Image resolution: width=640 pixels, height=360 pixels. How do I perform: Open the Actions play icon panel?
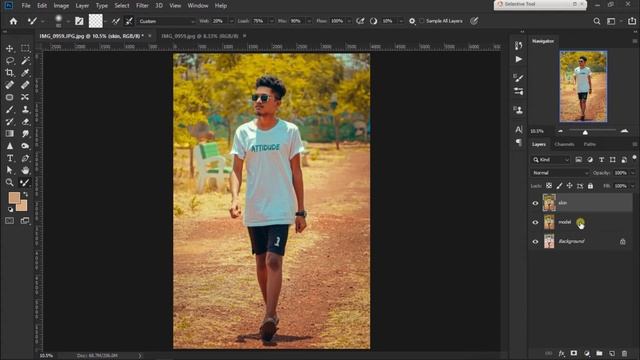(x=518, y=59)
